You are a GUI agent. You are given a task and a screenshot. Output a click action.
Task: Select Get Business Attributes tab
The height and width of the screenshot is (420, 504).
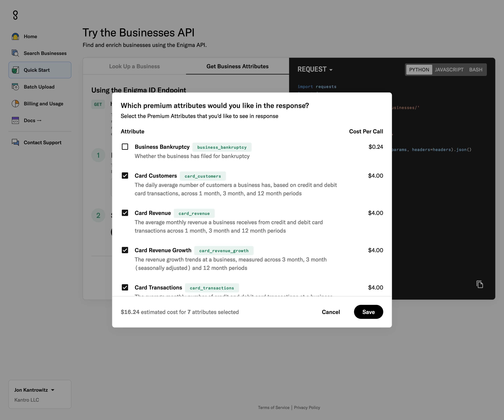click(237, 66)
